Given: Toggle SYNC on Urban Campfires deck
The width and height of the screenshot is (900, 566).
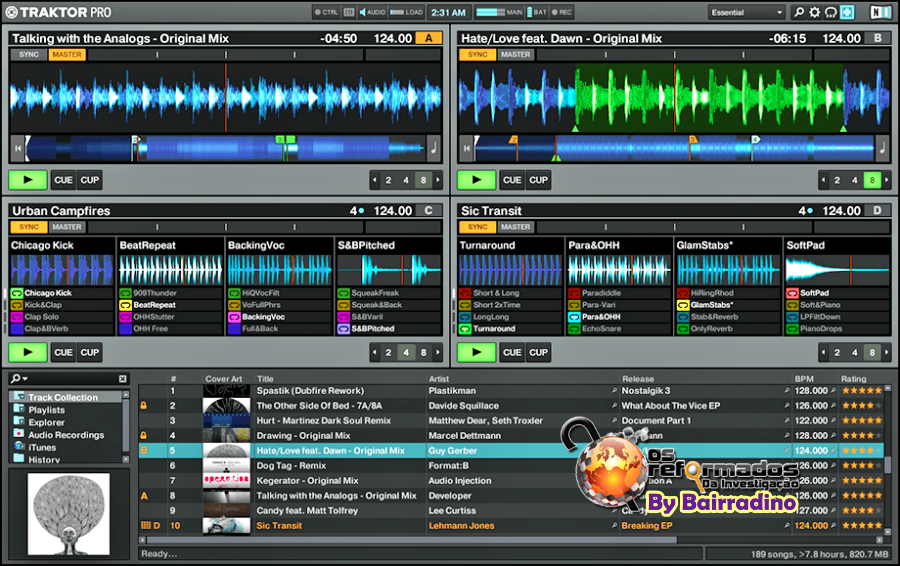Looking at the screenshot, I should click(29, 227).
